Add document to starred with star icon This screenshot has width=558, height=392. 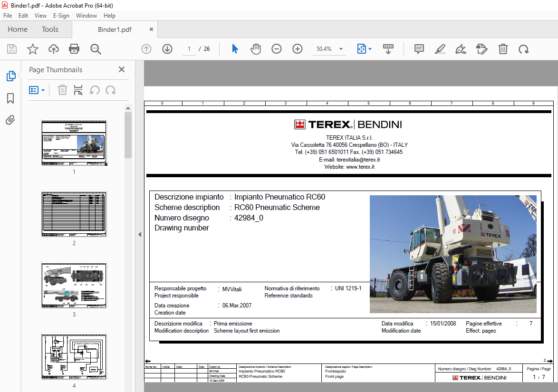click(x=33, y=49)
